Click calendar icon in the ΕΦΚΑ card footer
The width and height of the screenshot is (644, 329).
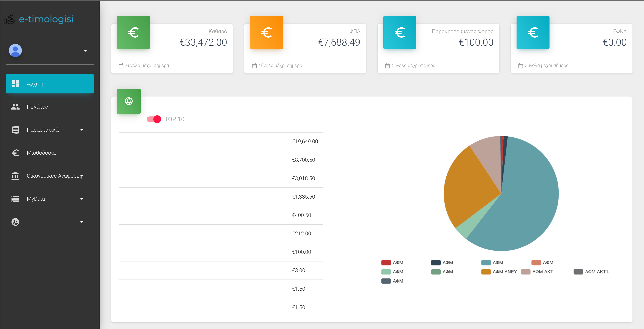click(x=521, y=66)
